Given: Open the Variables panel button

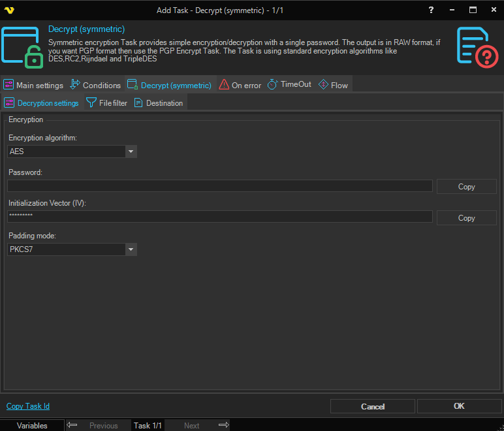Looking at the screenshot, I should 32,425.
